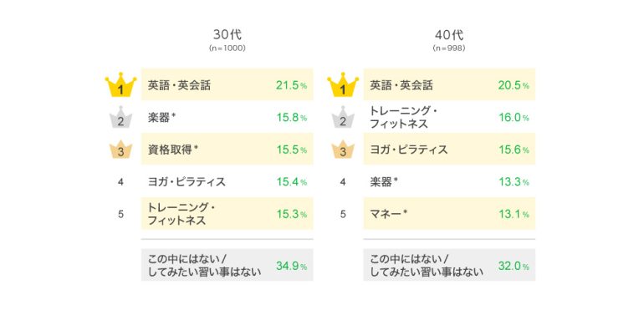The height and width of the screenshot is (315, 644).
Task: Click トレーニング・フィットネス row showing 16.0%
Action: [449, 117]
